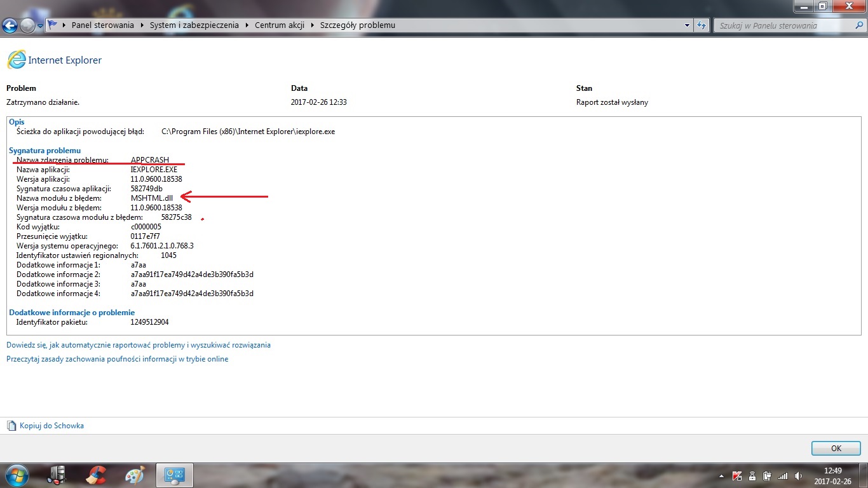This screenshot has width=868, height=488.
Task: Click the address bar refresh button
Action: click(x=702, y=25)
